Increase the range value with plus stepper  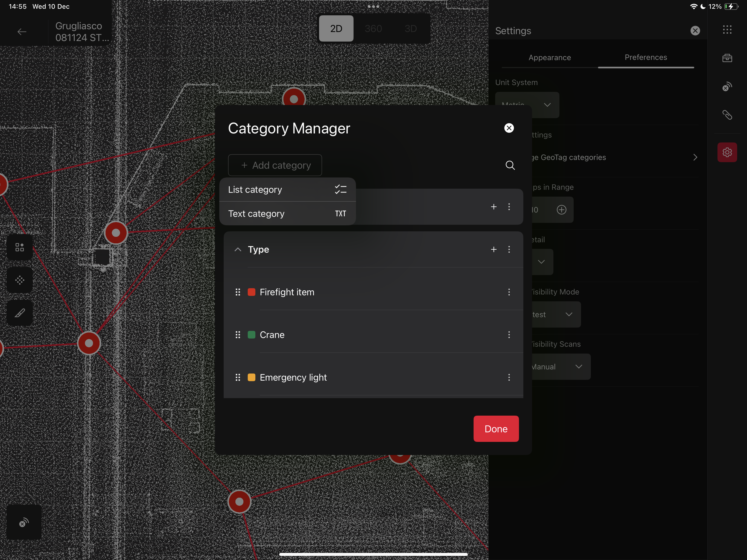(x=561, y=210)
